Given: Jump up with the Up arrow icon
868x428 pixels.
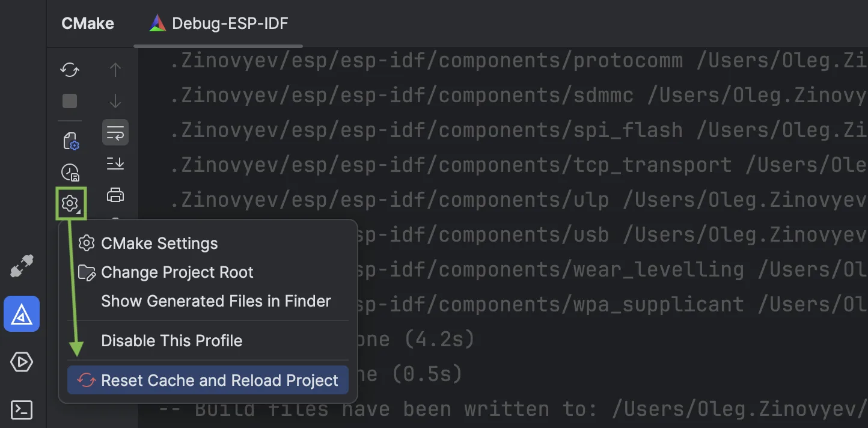Looking at the screenshot, I should 115,70.
